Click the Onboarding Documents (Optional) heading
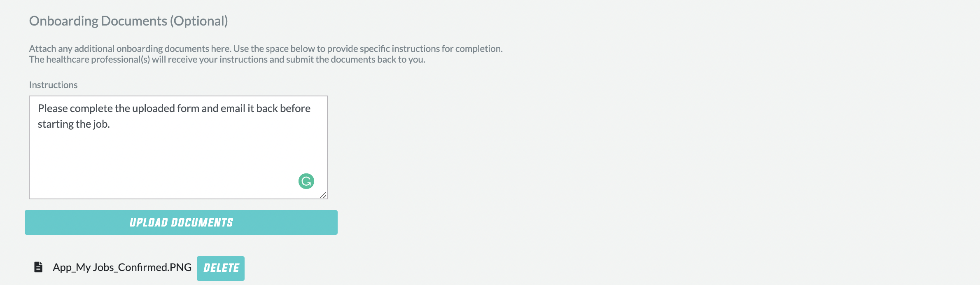Image resolution: width=980 pixels, height=285 pixels. tap(128, 21)
